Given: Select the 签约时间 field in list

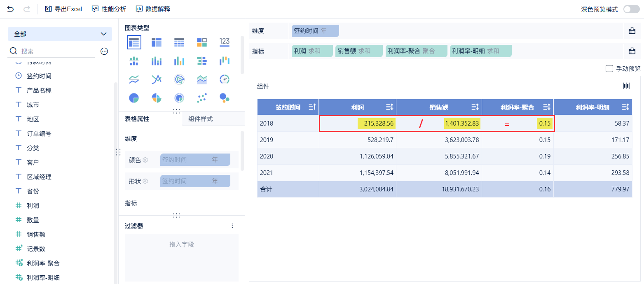Looking at the screenshot, I should point(39,76).
